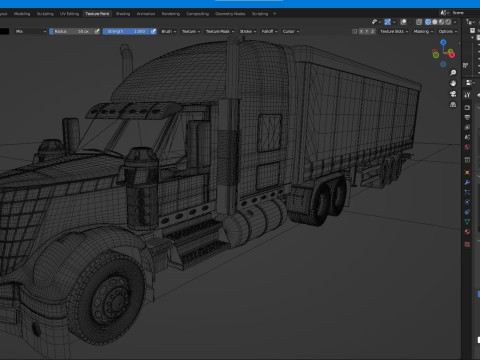Viewport: 480px width, 360px height.
Task: Toggle Z axis symmetry
Action: [373, 31]
